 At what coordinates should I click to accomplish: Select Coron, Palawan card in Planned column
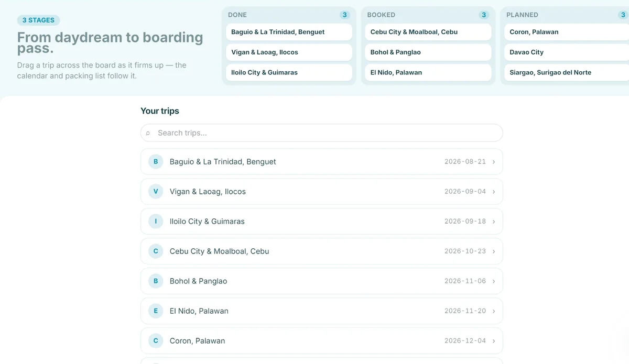(x=567, y=32)
